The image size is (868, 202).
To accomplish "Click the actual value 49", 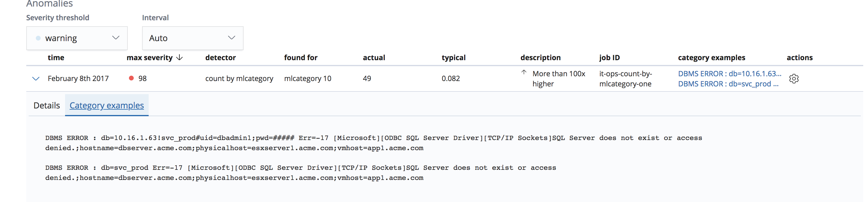I will coord(367,78).
